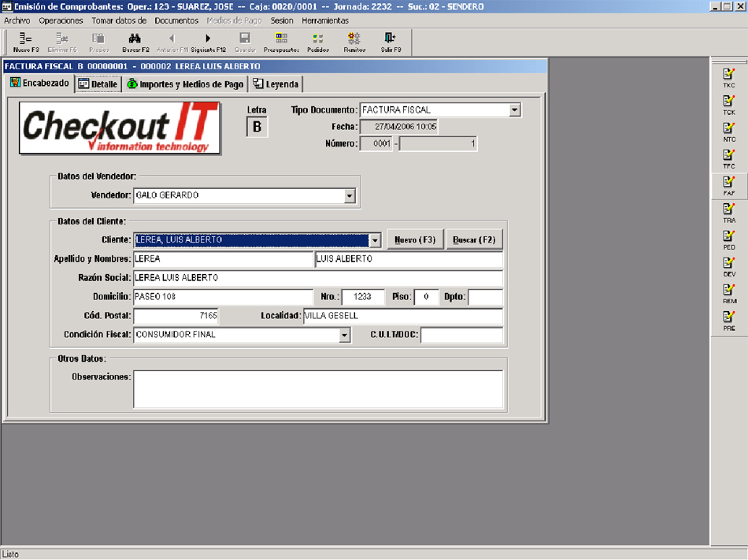Select the TKC document shortcut in sidebar
This screenshot has height=560, width=748.
(x=728, y=76)
